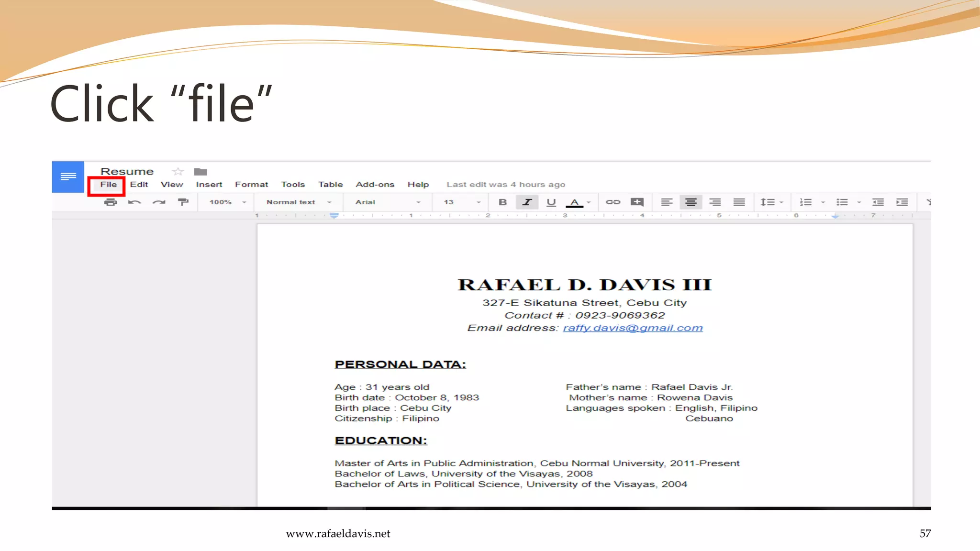Open the Arial font dropdown
980x551 pixels.
tap(388, 202)
